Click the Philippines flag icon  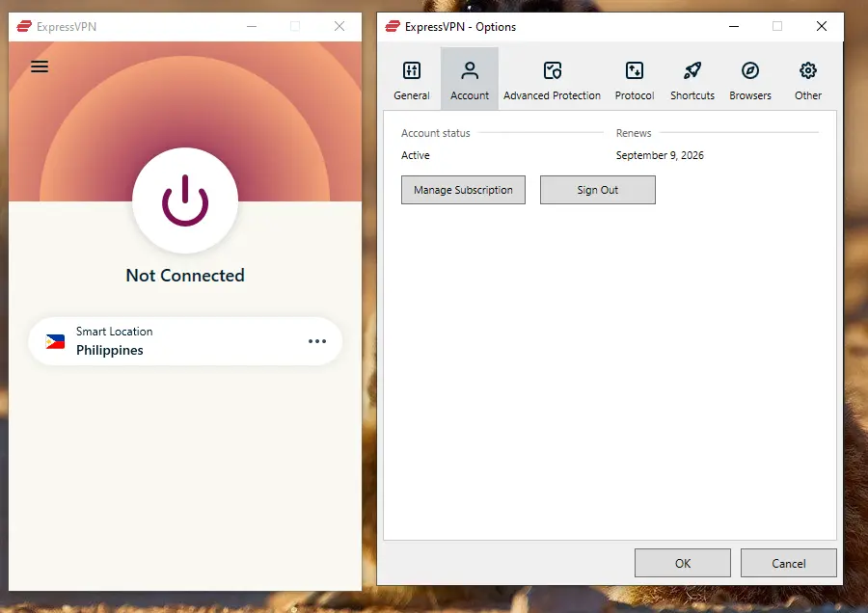pos(55,341)
